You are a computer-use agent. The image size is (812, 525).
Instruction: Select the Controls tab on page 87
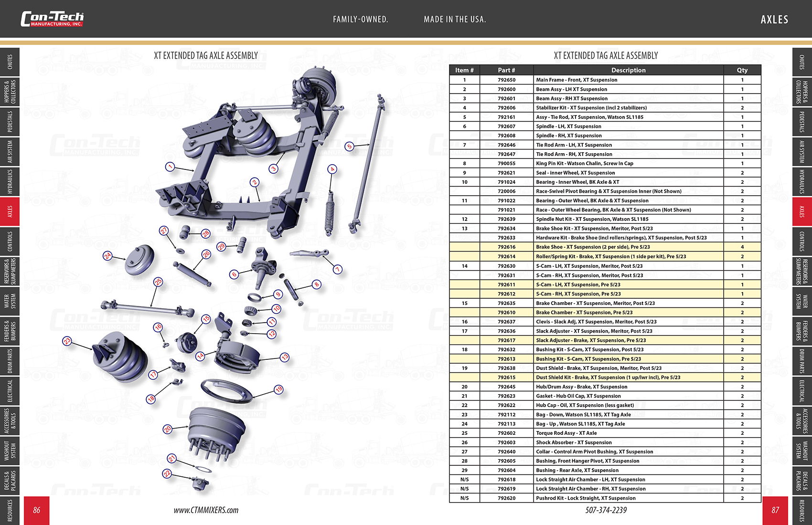[x=802, y=241]
